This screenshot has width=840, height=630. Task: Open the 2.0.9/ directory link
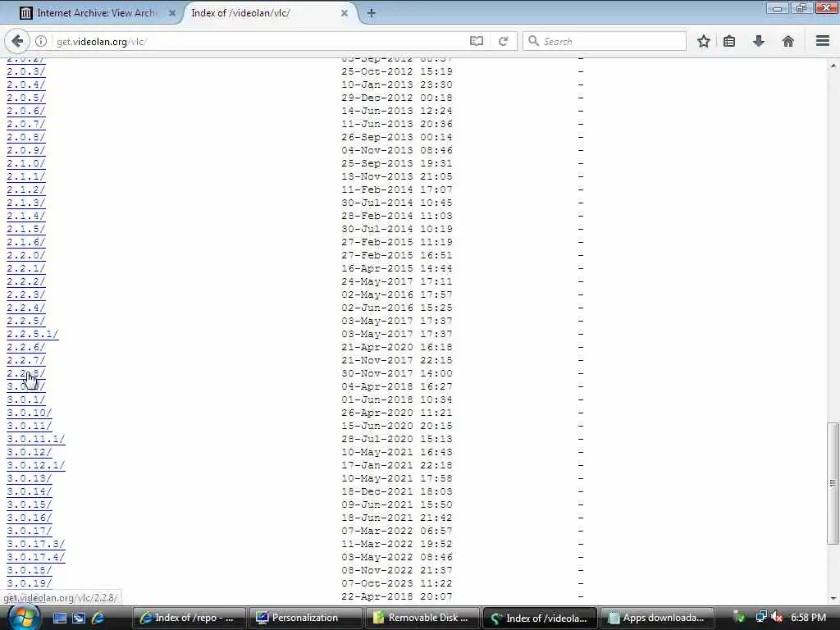pyautogui.click(x=25, y=150)
